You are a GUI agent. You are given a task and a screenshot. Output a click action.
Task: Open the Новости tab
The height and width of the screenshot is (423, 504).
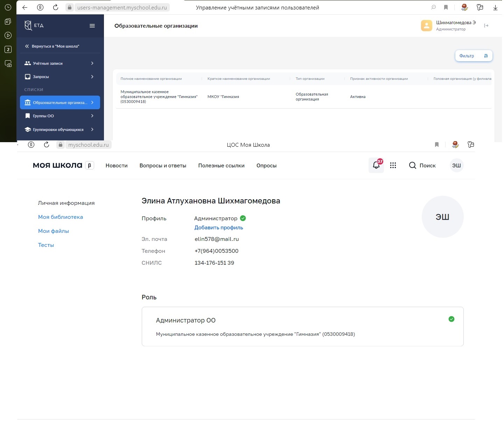(117, 166)
